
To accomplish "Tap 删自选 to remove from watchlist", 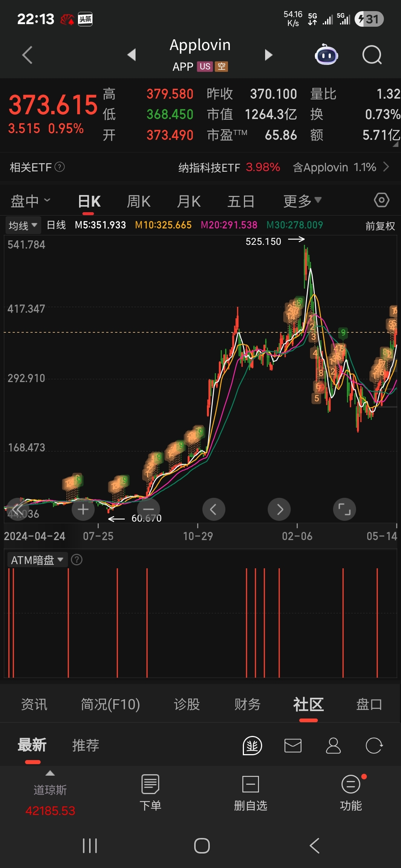I will [x=251, y=793].
